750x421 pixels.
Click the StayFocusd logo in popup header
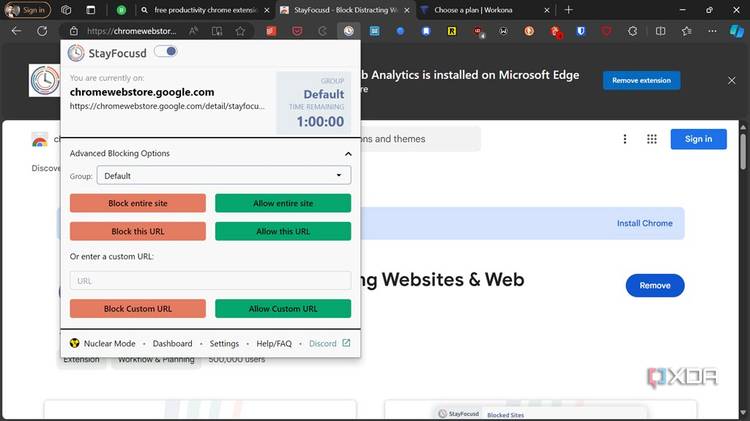click(76, 53)
